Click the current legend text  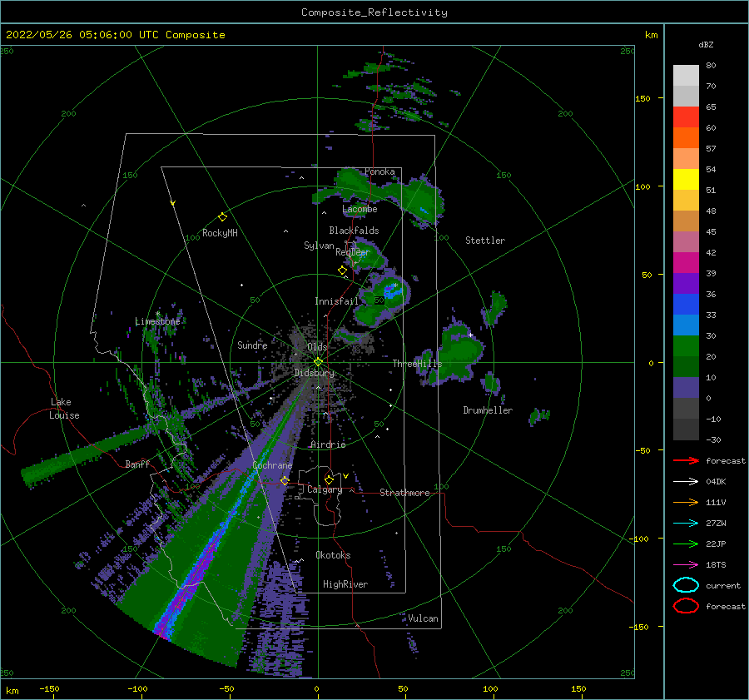[723, 586]
